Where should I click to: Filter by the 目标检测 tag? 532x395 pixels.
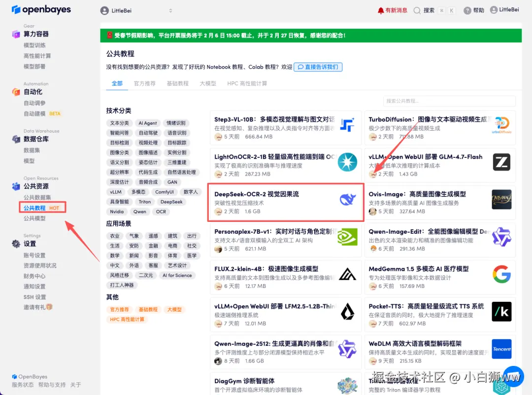tap(119, 143)
